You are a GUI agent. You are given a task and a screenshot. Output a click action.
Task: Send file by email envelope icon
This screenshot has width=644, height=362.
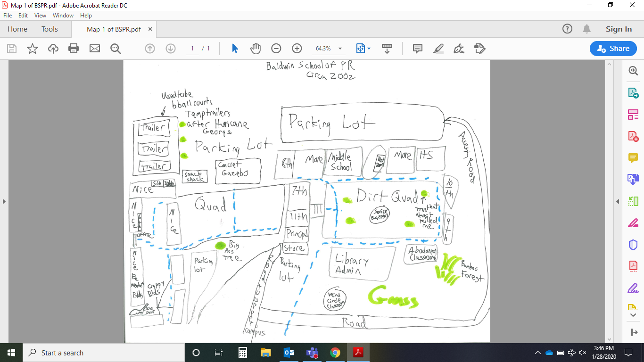[x=95, y=49]
